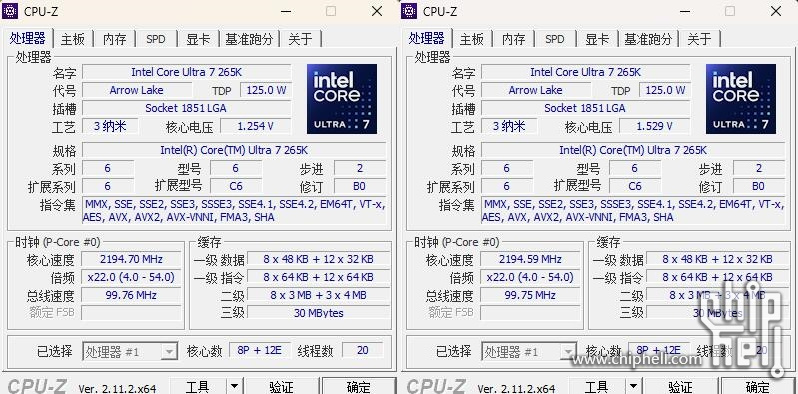This screenshot has width=798, height=394.
Task: Open the 内存 tab in the right window
Action: (514, 39)
